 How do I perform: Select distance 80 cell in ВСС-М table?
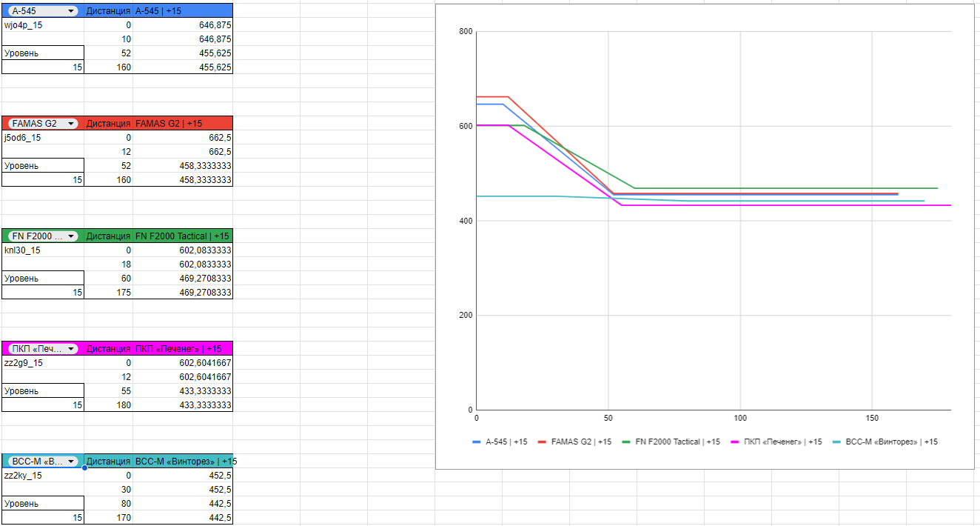click(x=109, y=504)
